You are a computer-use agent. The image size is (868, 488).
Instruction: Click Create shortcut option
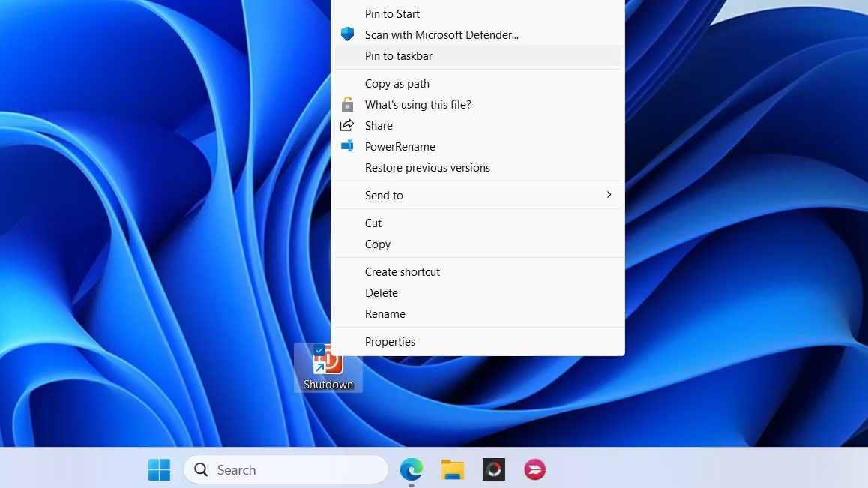point(403,272)
